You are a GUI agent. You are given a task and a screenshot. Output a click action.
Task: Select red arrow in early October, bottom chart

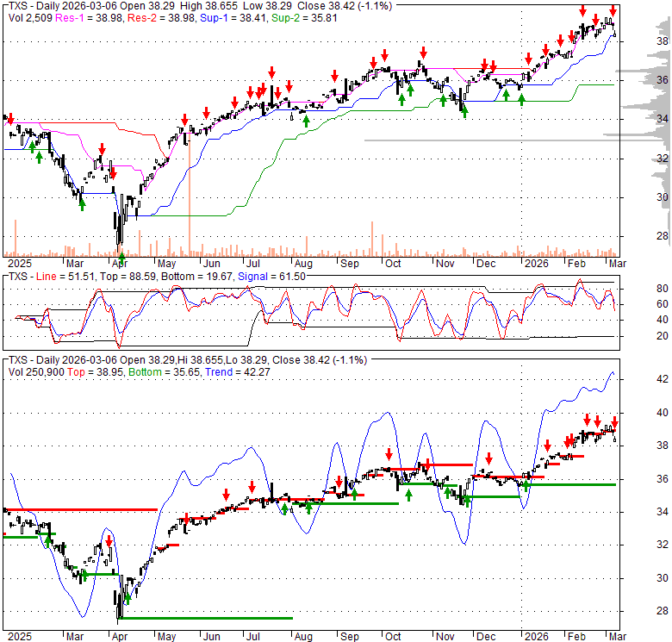point(389,452)
